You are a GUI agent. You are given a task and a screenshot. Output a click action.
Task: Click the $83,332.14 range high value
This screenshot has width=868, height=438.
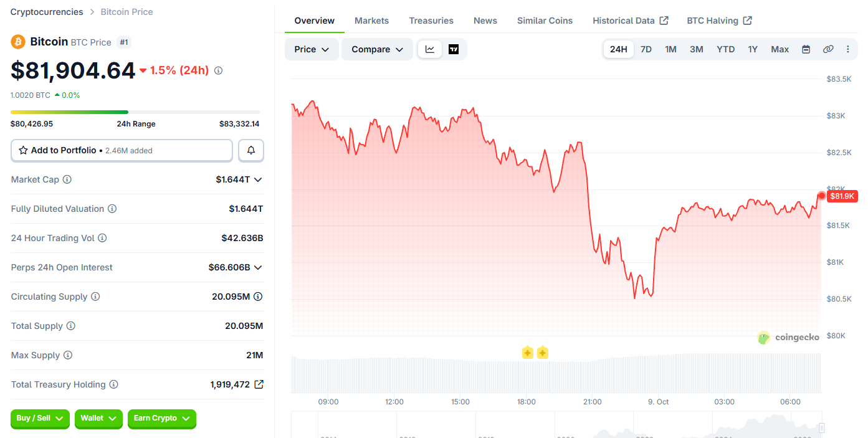[x=239, y=124]
